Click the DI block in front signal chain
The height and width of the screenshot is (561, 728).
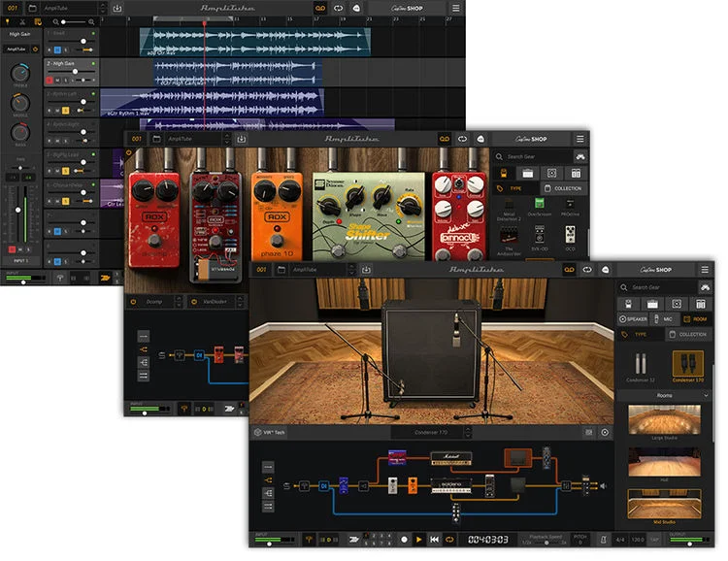(324, 485)
